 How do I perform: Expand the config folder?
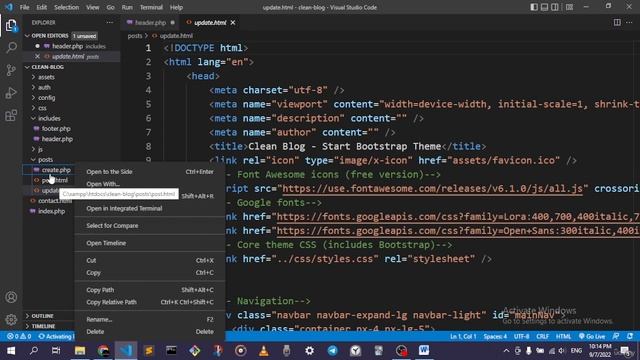point(46,98)
